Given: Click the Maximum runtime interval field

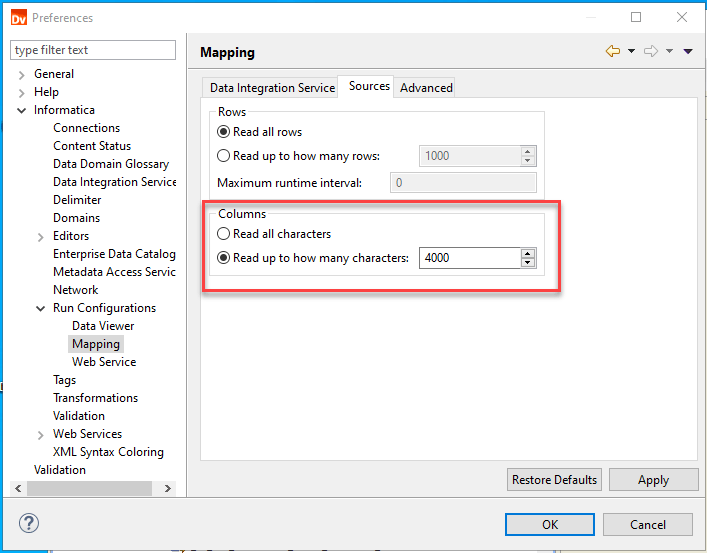Looking at the screenshot, I should pos(463,183).
